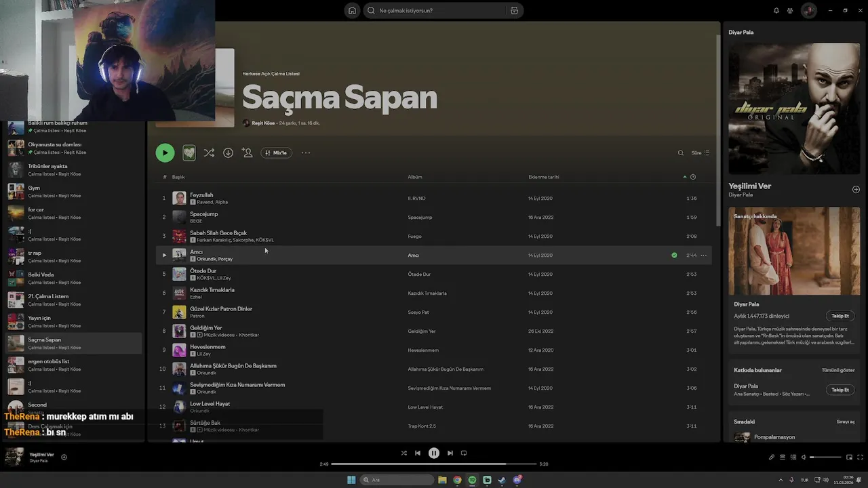This screenshot has width=868, height=488.
Task: Open '21. Çalma Listem' in sidebar
Action: click(73, 300)
